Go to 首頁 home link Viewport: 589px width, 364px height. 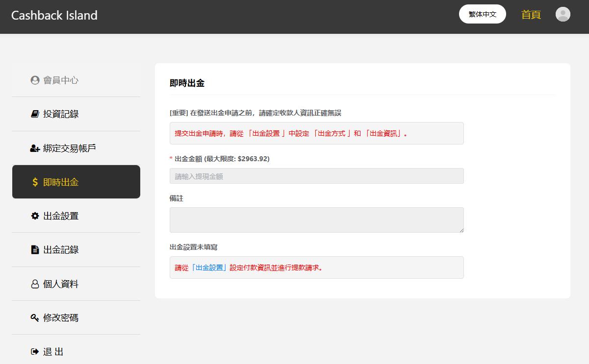tap(531, 15)
